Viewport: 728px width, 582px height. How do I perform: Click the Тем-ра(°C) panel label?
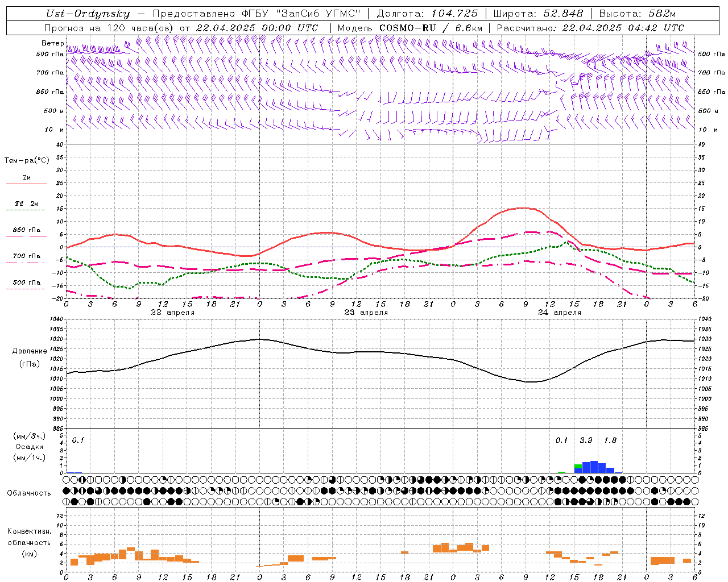tap(27, 161)
